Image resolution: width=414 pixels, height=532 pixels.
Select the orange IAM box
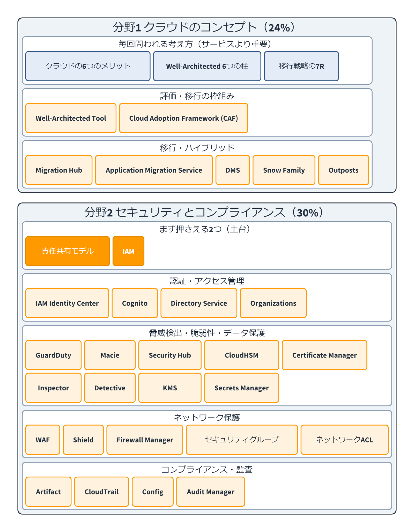[128, 251]
